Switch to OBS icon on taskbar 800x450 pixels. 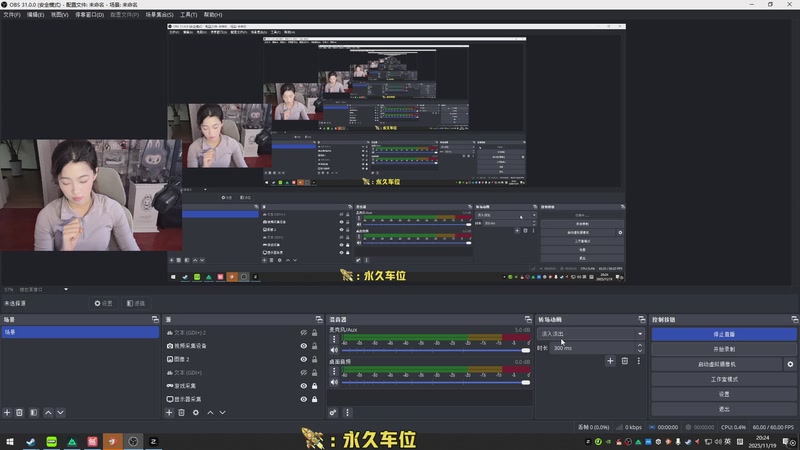133,441
